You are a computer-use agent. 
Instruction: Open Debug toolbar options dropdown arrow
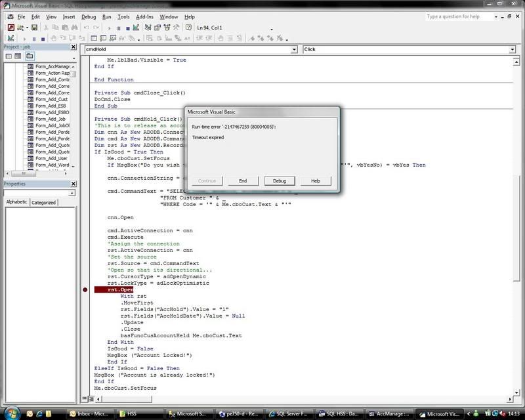(138, 40)
